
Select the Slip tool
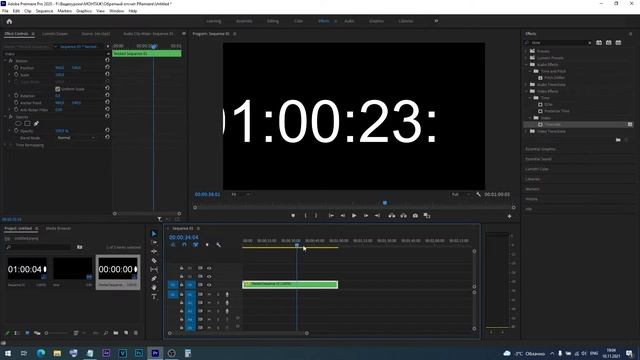click(154, 269)
